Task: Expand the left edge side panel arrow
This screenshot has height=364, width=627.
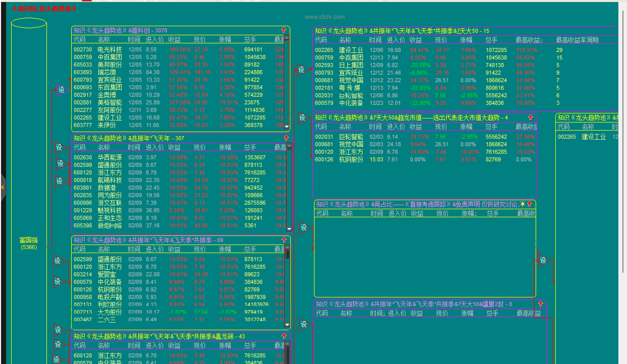Action: pos(2,187)
